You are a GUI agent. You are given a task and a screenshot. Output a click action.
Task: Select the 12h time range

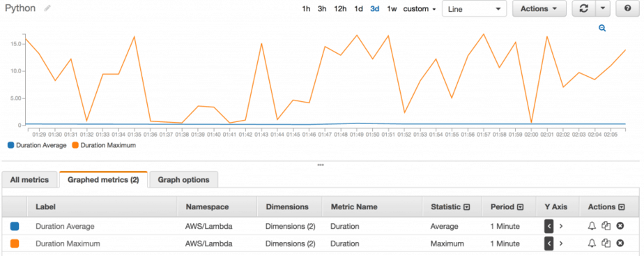(x=340, y=8)
